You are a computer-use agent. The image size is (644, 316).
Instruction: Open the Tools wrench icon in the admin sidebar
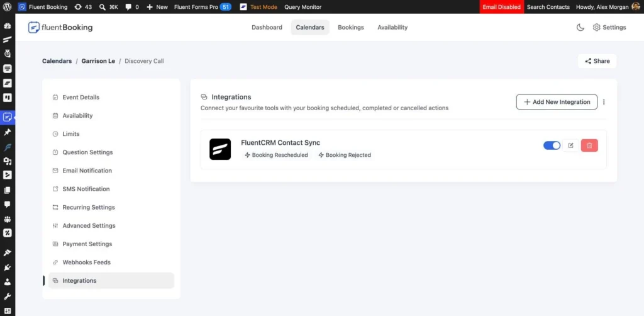(x=8, y=296)
